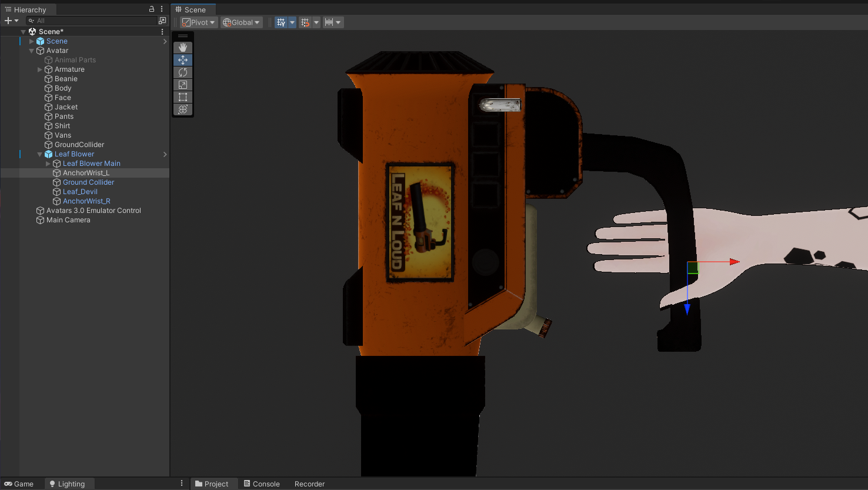Switch to the Rotate tool

[x=183, y=72]
